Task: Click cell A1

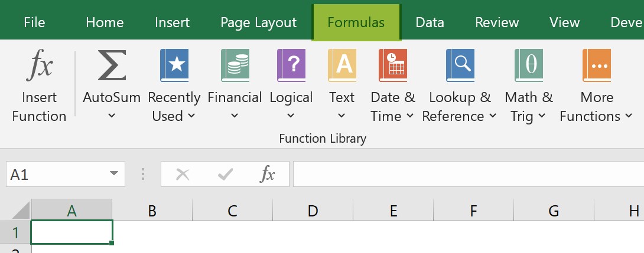Action: click(72, 232)
